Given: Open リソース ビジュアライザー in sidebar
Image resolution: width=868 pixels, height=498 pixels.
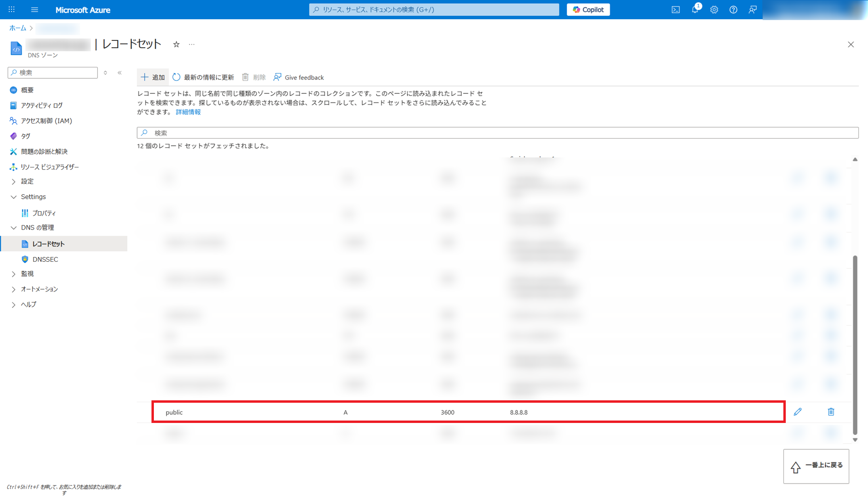Looking at the screenshot, I should (50, 167).
